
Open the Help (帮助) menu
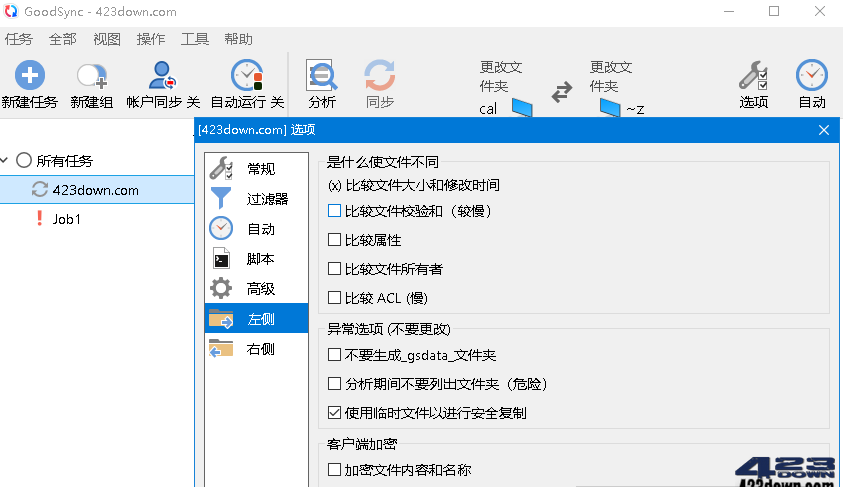(238, 39)
